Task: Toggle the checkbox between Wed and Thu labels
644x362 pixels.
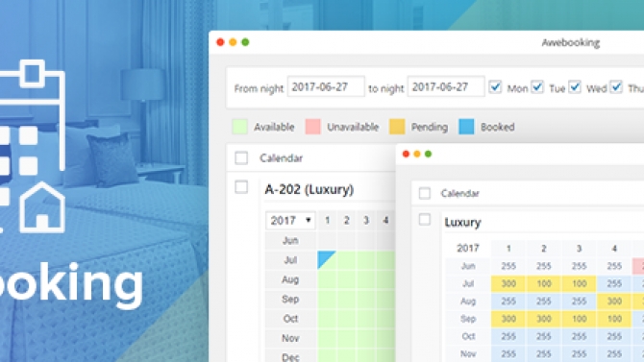Action: pyautogui.click(x=616, y=87)
